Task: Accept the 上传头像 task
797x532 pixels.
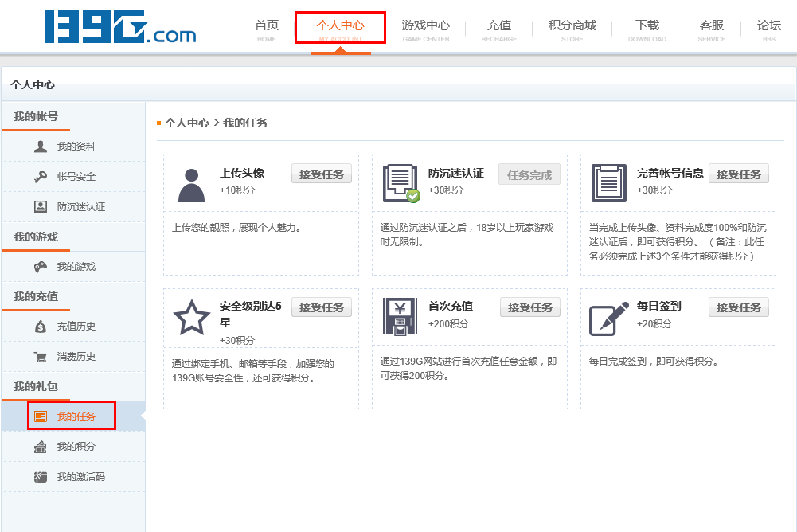Action: click(322, 174)
